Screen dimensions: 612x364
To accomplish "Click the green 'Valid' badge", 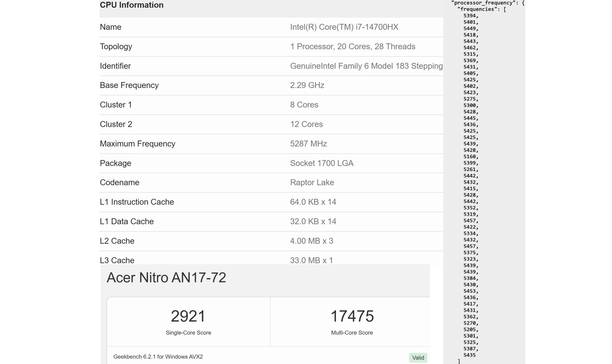I will [418, 358].
